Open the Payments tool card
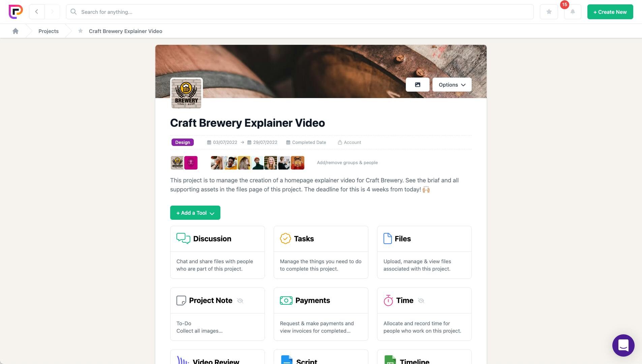 tap(321, 314)
